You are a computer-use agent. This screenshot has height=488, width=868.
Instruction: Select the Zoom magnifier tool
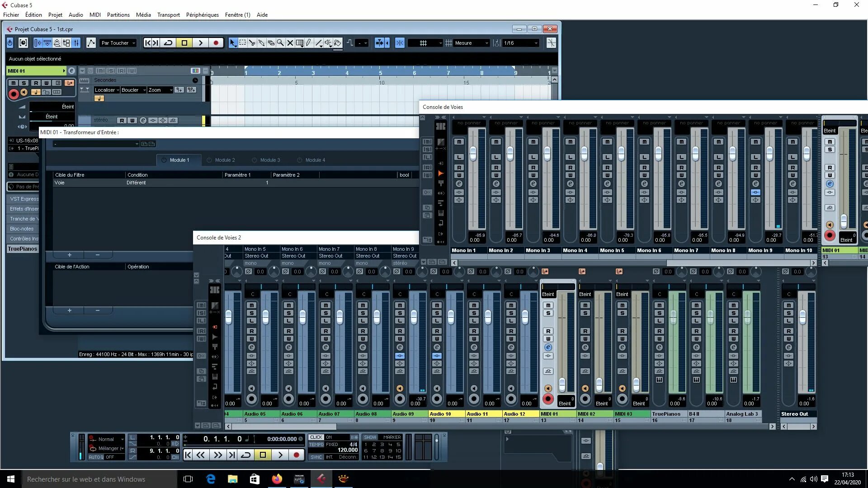[280, 43]
